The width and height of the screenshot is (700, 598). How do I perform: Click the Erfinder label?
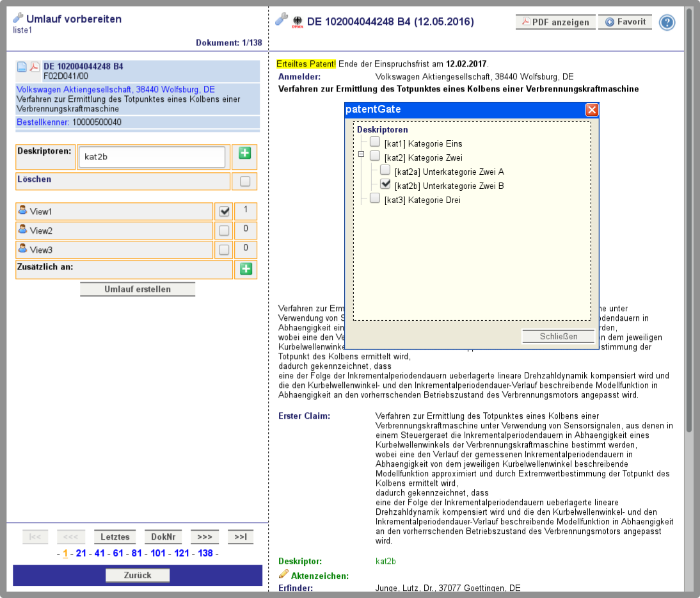tap(296, 588)
